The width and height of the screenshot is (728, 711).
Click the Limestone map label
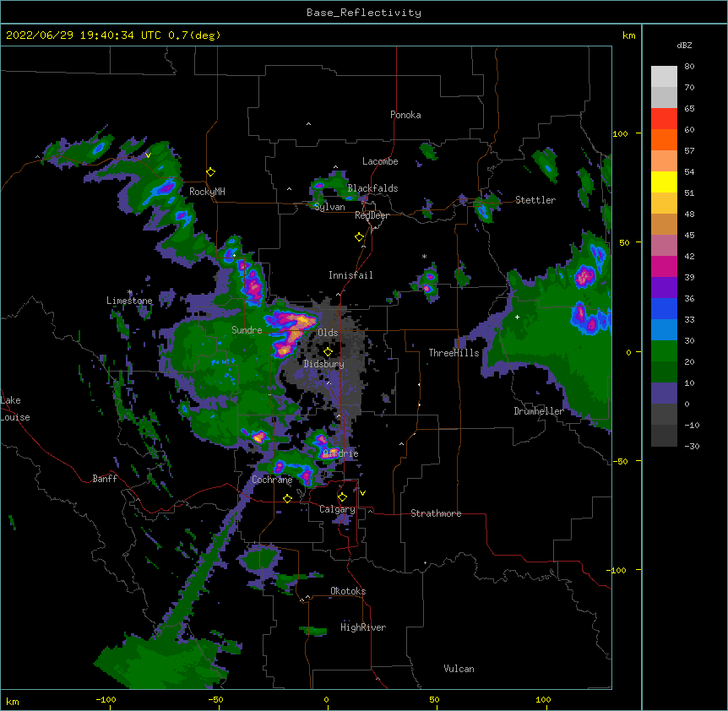pos(129,301)
